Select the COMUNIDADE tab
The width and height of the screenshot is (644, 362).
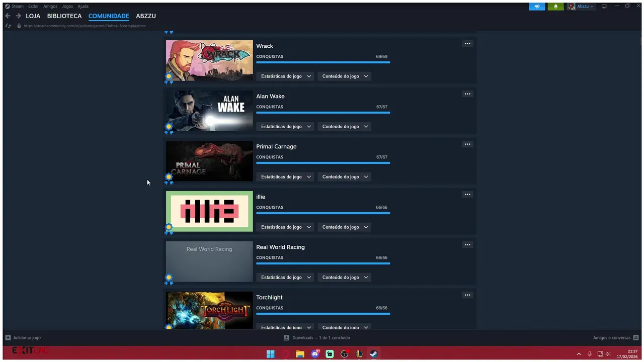[x=109, y=16]
